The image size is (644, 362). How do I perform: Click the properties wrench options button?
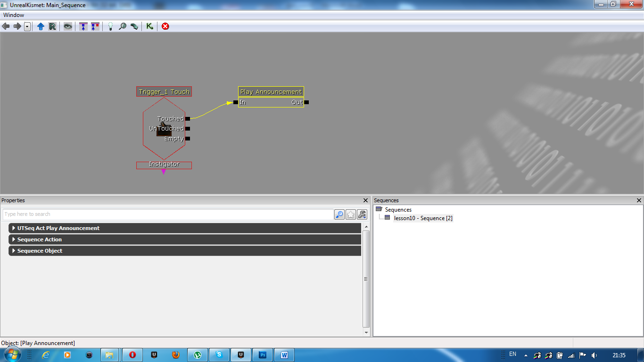tap(362, 214)
